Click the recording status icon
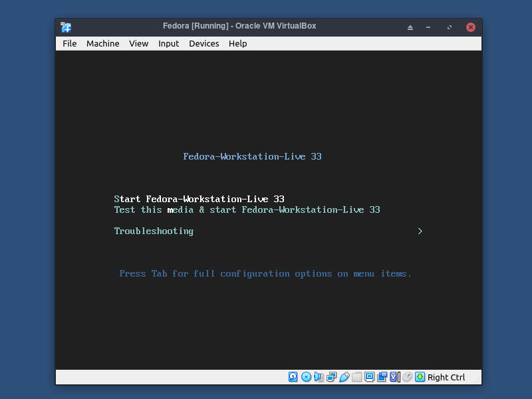Screen dimensions: 532x399 [381, 377]
